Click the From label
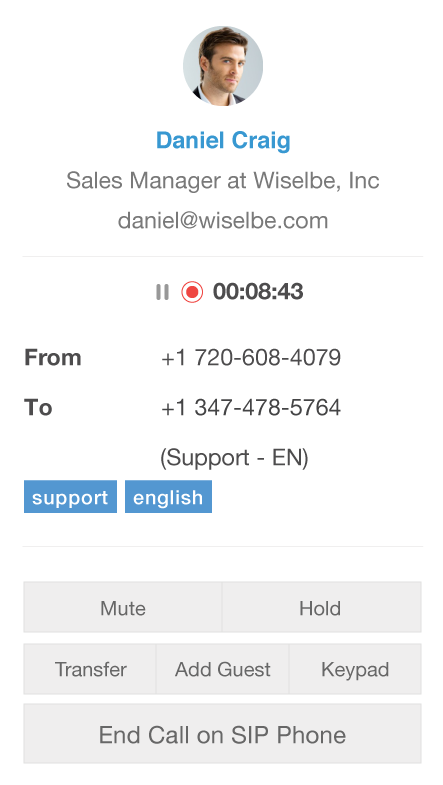The width and height of the screenshot is (443, 785). 53,357
